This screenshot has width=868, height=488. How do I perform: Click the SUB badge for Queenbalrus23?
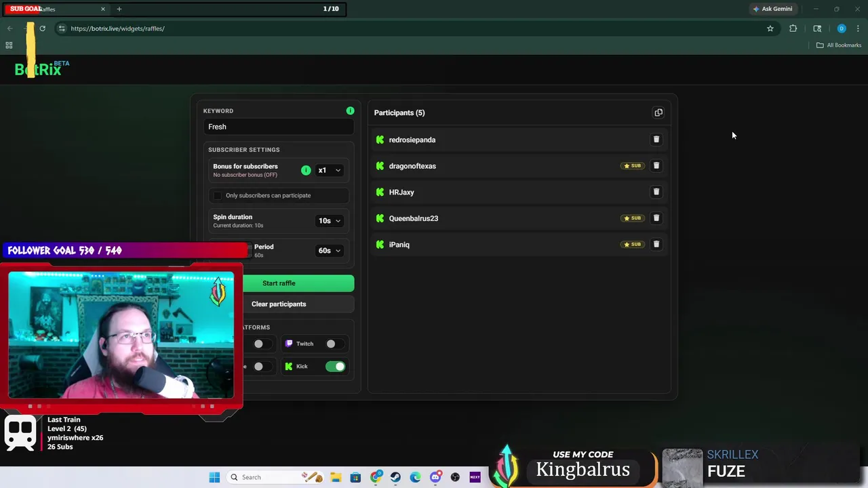coord(632,218)
